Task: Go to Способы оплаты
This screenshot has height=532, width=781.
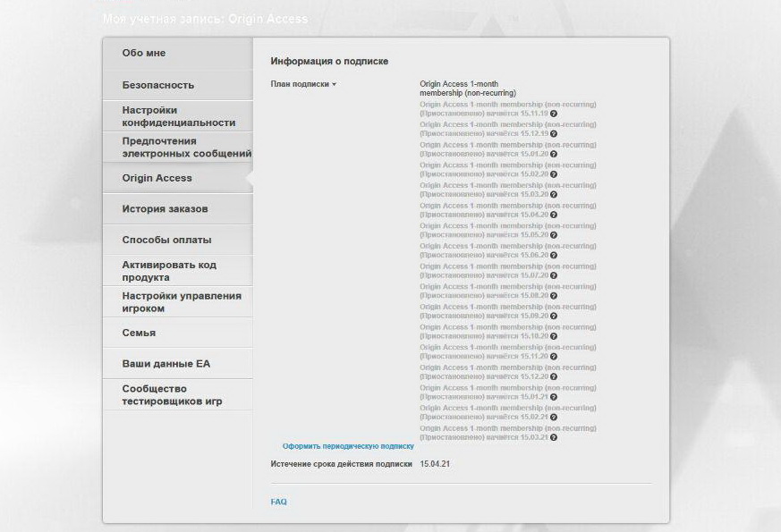Action: (x=178, y=240)
